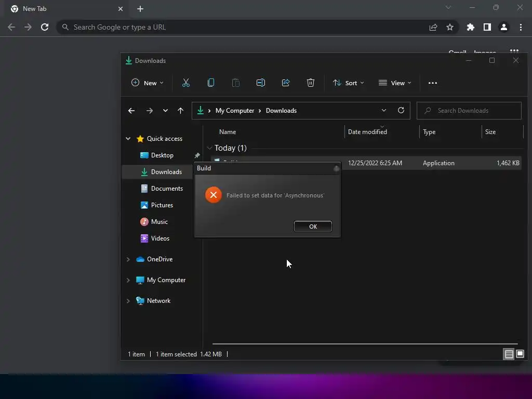The height and width of the screenshot is (399, 532).
Task: Collapse the Quick access tree node
Action: pyautogui.click(x=128, y=138)
